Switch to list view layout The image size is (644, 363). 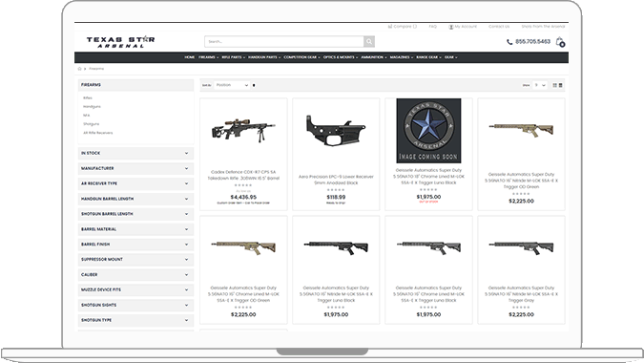coord(561,85)
